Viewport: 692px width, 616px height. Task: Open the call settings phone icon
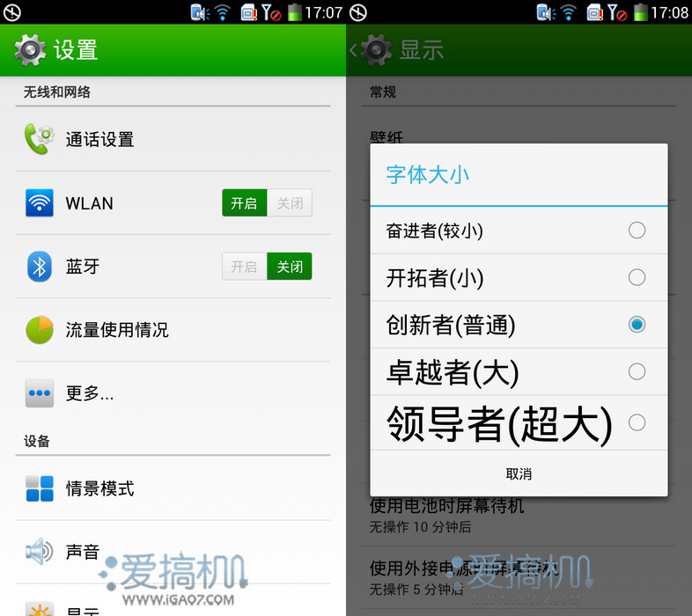coord(40,139)
